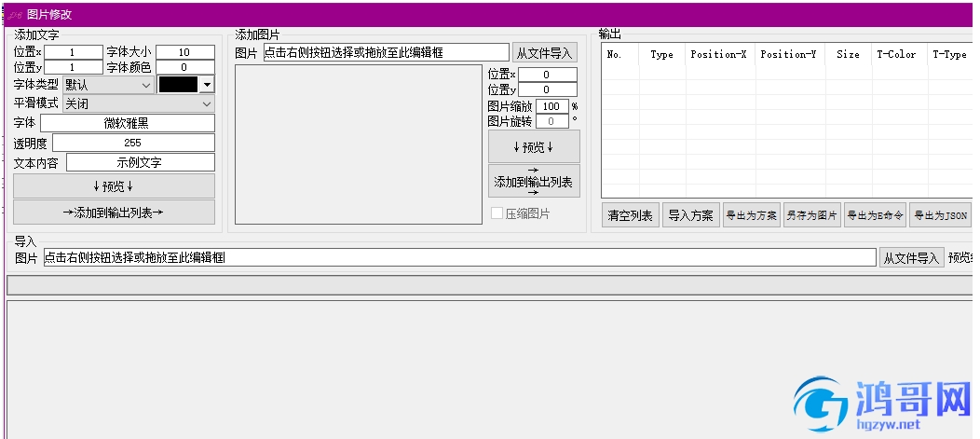Open the 字体类型 dropdown showing 默认
This screenshot has height=439, width=980.
click(x=108, y=85)
